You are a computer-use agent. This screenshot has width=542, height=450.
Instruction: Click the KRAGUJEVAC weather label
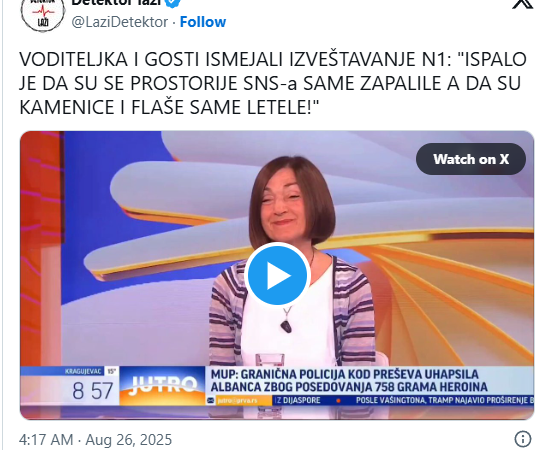point(83,372)
